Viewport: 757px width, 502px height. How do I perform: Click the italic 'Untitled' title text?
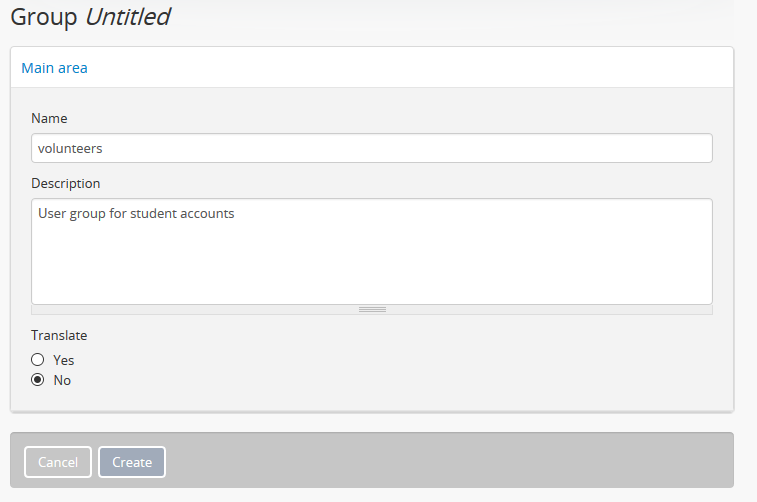pyautogui.click(x=127, y=17)
